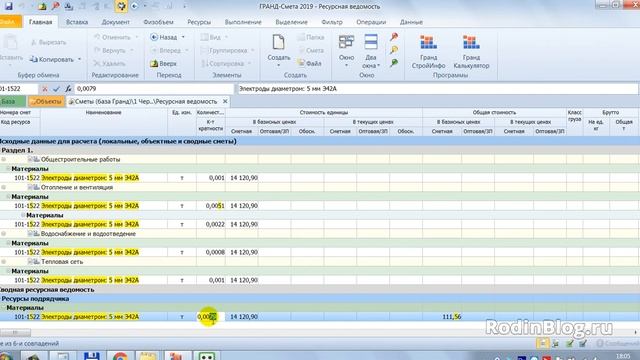Select the Сводная ресурсная ведомость row
Screen dimensions: 640x360
pyautogui.click(x=320, y=289)
